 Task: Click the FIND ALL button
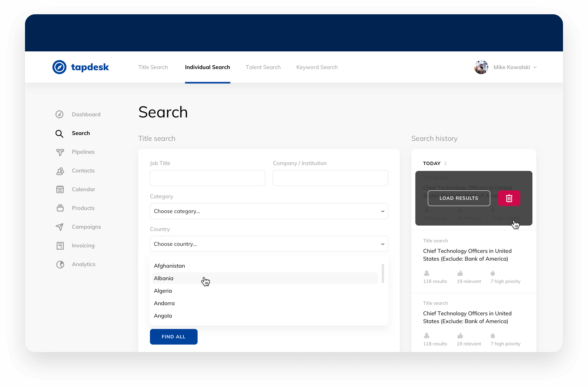[x=174, y=337]
